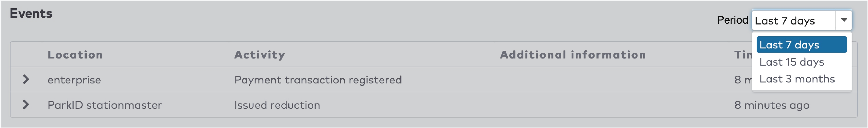This screenshot has height=128, width=868.
Task: Select the highlighted Last 7 days option
Action: [x=801, y=45]
